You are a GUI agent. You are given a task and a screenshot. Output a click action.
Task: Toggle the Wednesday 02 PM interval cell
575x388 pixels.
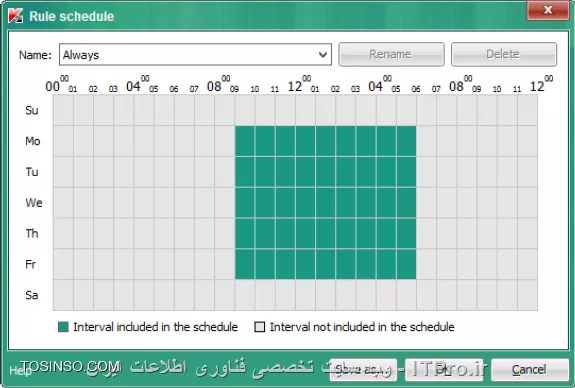coord(346,203)
